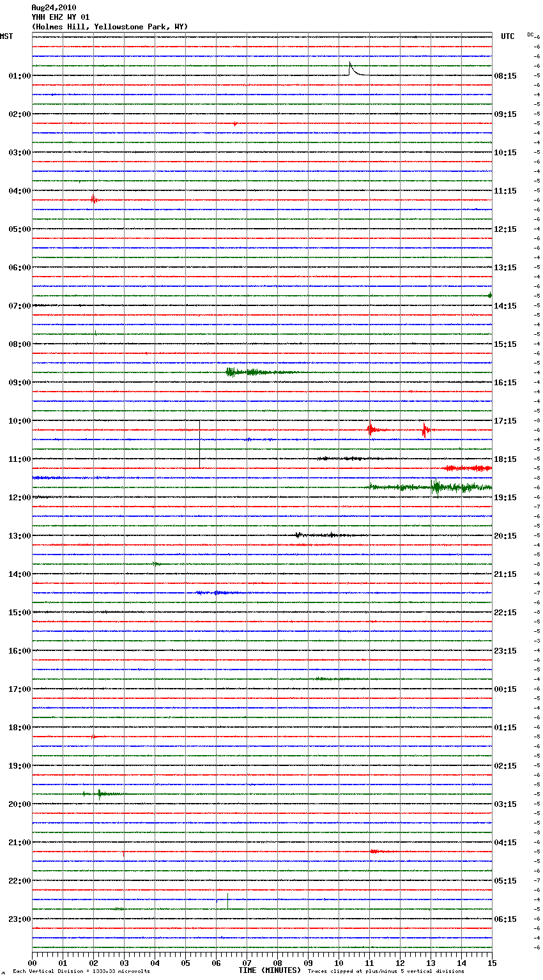Viewport: 543px width, 980px height.
Task: Click the "04:00" MST hour label
Action: tap(20, 191)
